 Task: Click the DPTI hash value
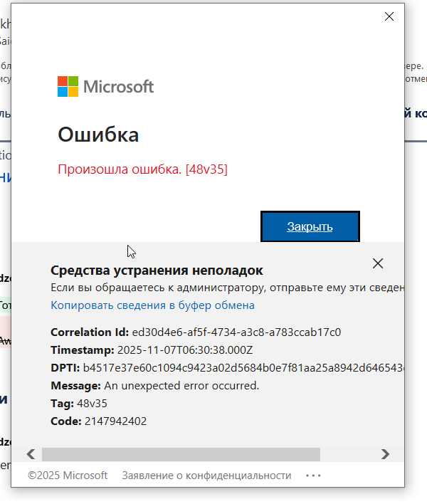(242, 368)
